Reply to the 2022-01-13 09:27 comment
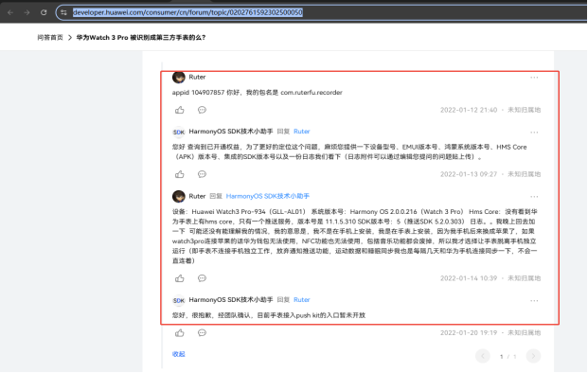 tap(202, 174)
